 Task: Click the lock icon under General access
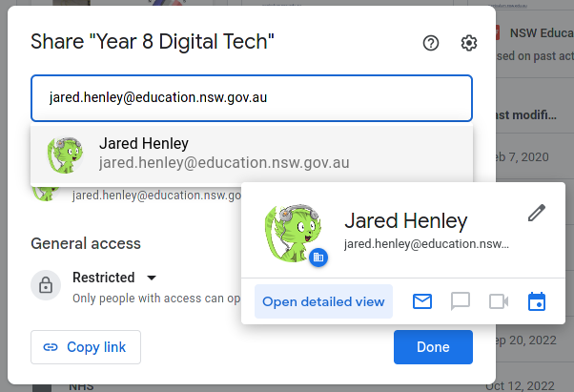(x=46, y=285)
